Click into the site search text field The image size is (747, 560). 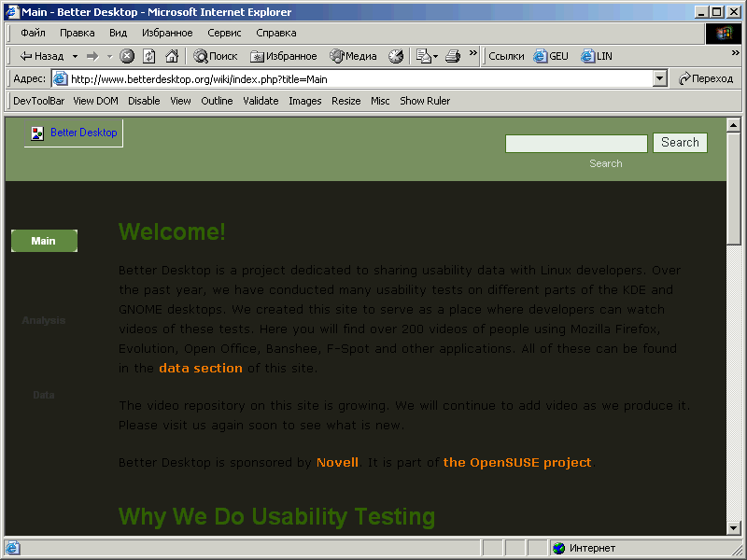click(576, 144)
